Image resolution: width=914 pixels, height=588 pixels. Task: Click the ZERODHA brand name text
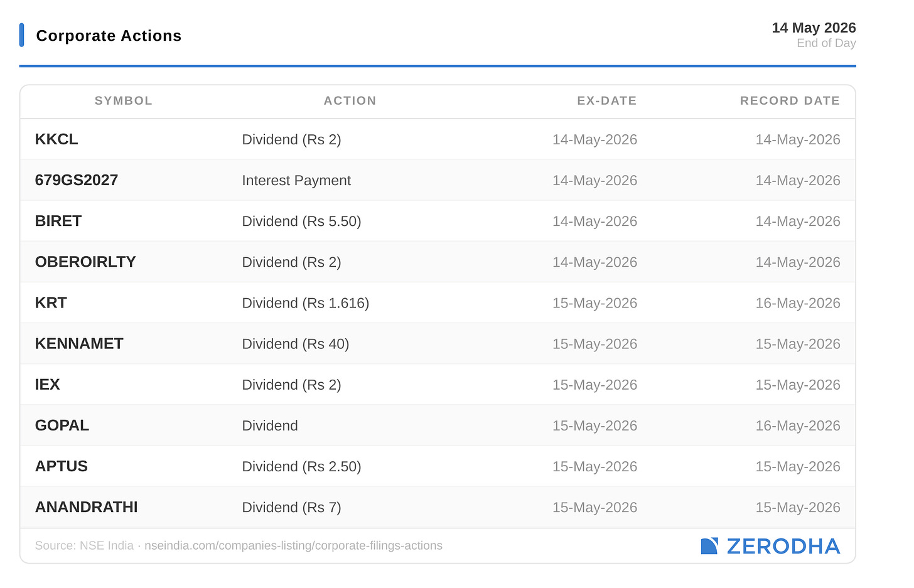783,546
